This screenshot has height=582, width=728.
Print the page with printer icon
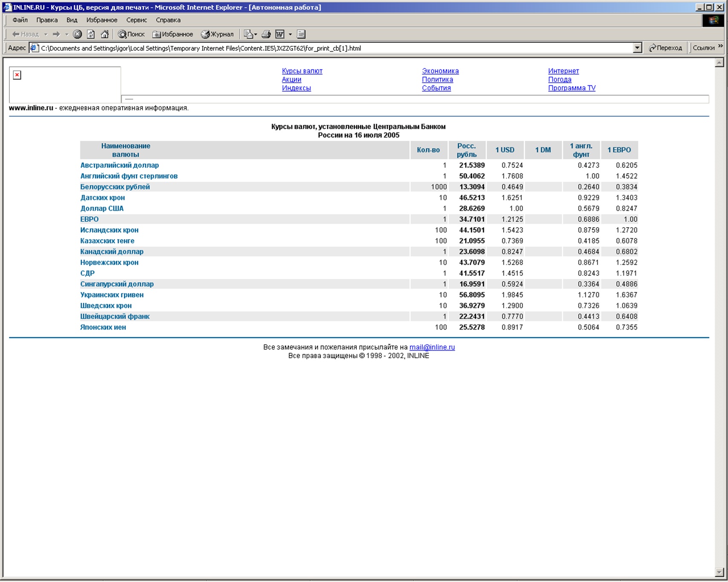point(266,34)
